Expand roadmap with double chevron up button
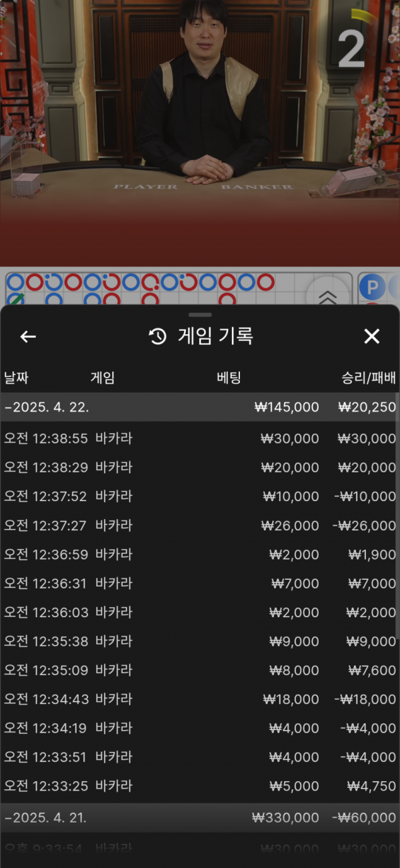 [x=327, y=296]
